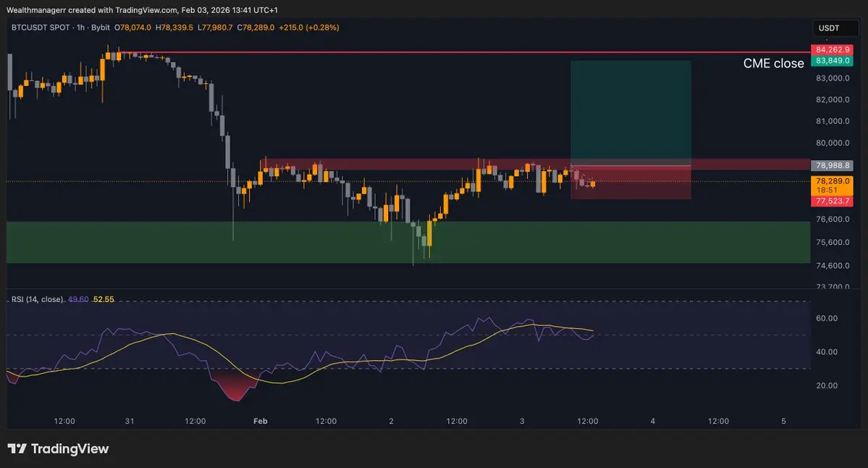868x468 pixels.
Task: Select the open value O78,074.0
Action: click(133, 27)
